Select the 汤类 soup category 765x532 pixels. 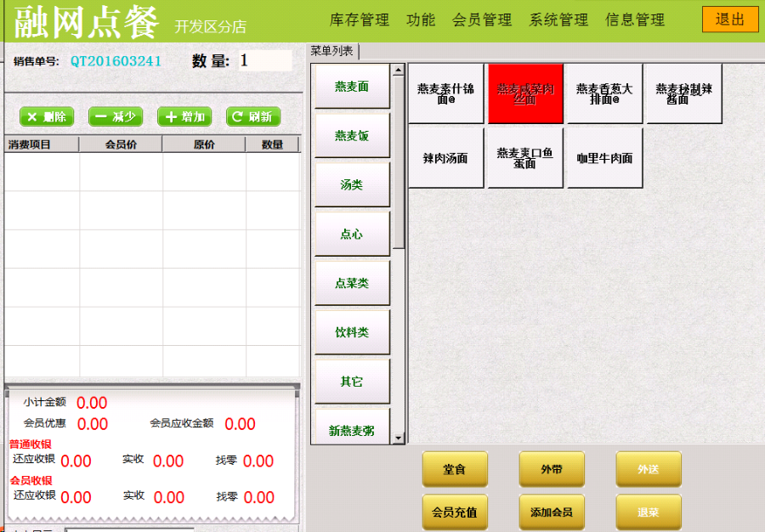coord(351,184)
